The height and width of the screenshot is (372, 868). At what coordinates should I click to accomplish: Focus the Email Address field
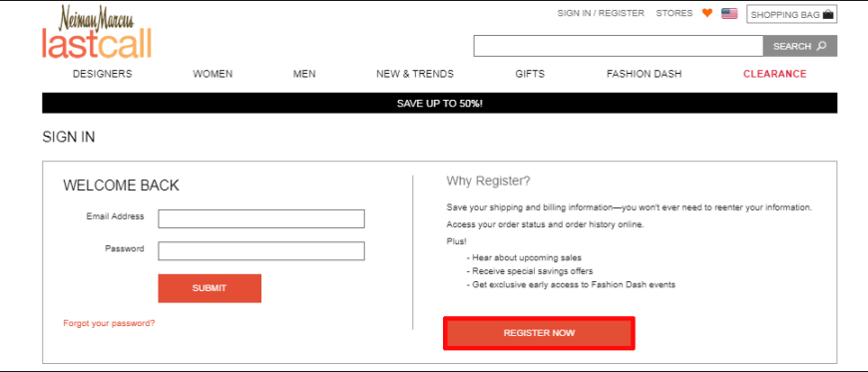pos(261,218)
